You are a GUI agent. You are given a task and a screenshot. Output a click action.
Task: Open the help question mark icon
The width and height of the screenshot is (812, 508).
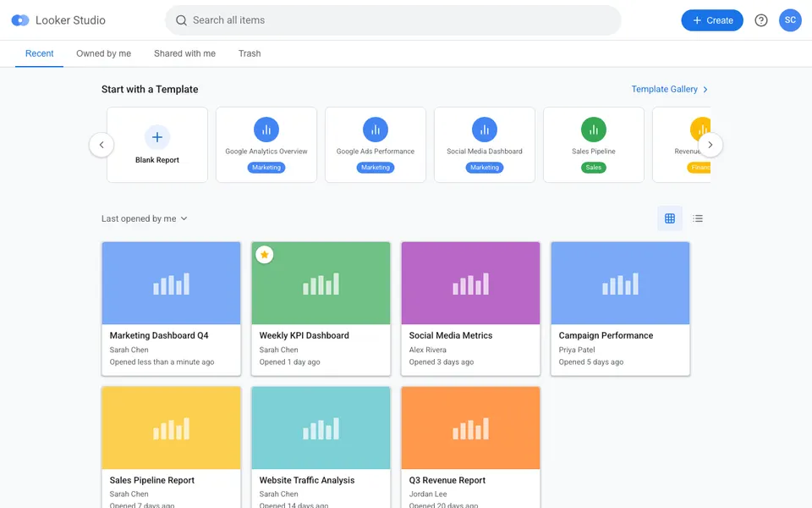pos(760,20)
